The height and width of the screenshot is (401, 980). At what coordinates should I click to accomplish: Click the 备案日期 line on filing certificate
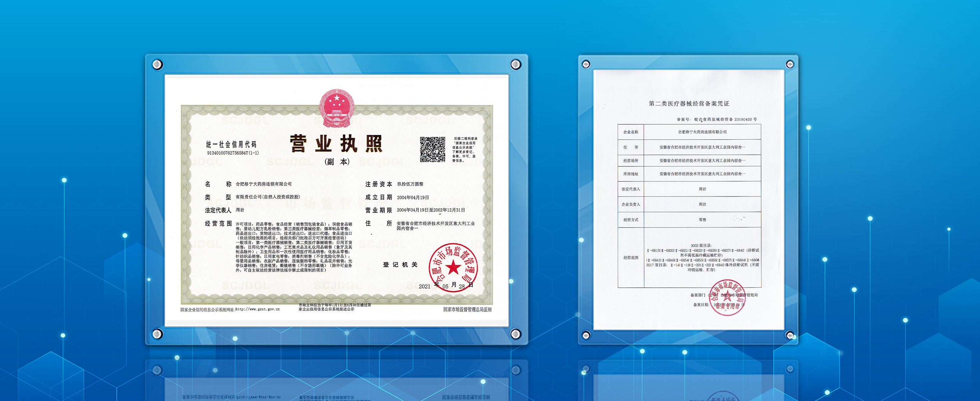click(x=719, y=305)
